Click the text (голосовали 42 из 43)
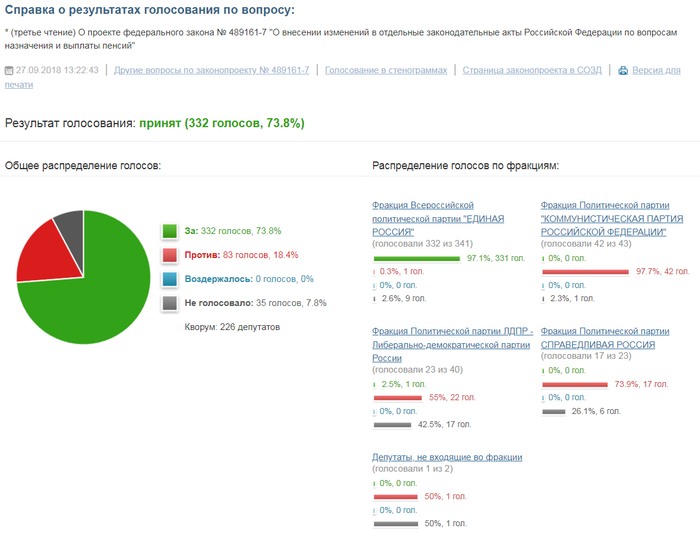The image size is (700, 540). tap(586, 244)
